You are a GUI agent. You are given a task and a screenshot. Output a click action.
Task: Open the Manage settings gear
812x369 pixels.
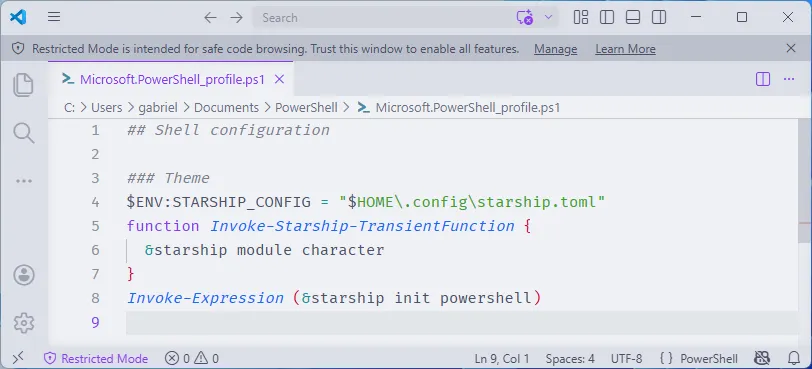[24, 323]
